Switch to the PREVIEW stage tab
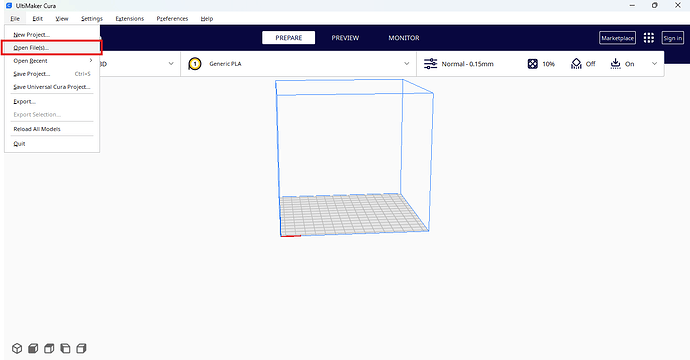 345,38
